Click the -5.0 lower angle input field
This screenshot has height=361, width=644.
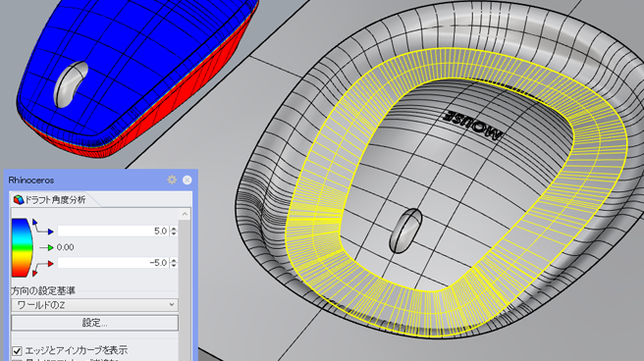coord(113,263)
